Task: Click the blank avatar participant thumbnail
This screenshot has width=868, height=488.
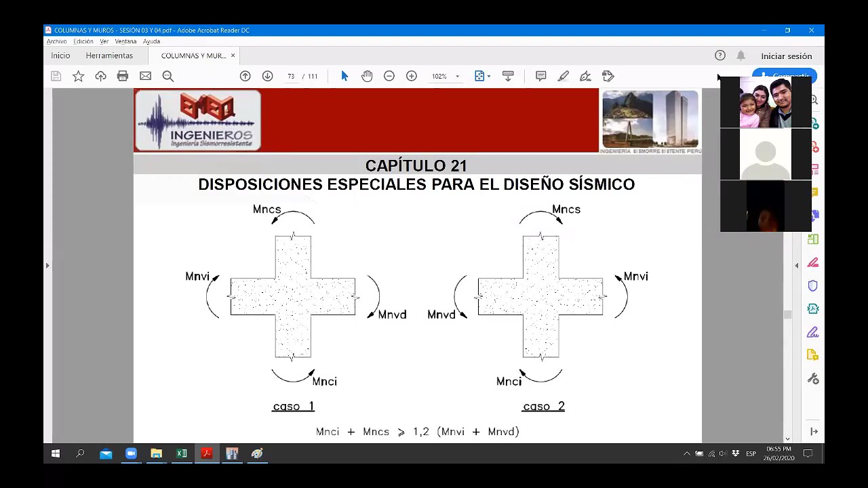Action: point(766,155)
